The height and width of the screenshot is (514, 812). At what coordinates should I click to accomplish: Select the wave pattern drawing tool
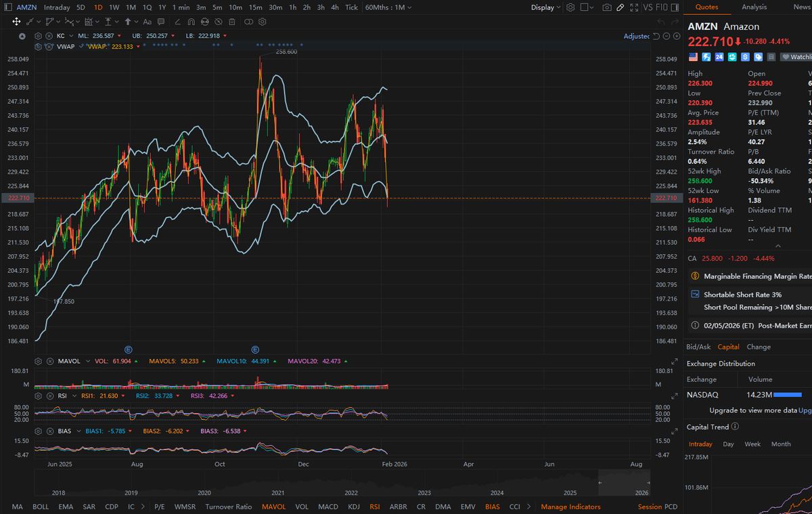[68, 22]
